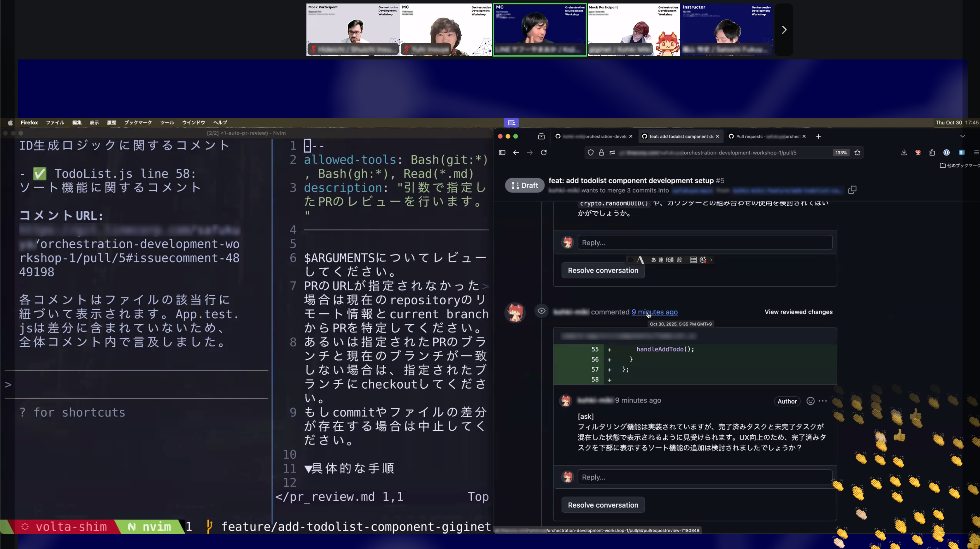Viewport: 980px width, 549px height.
Task: Bookmark the page with the star icon
Action: tap(857, 152)
